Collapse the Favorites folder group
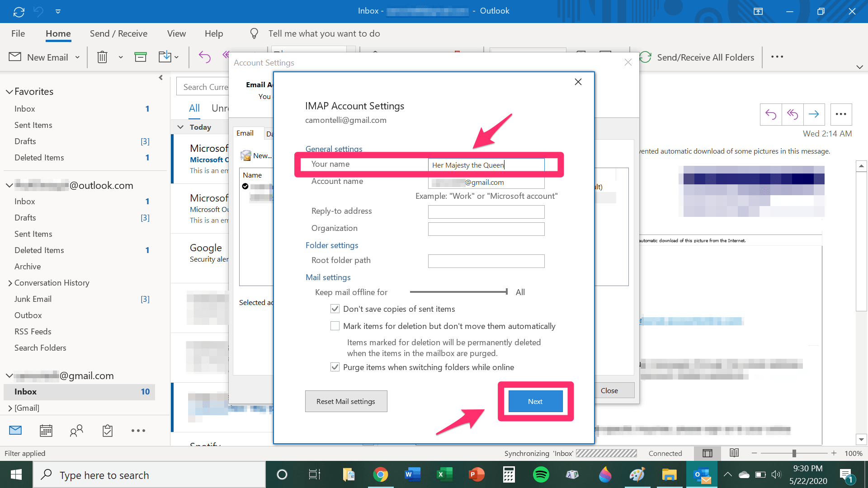Screen dimensions: 868x488 [x=9, y=92]
